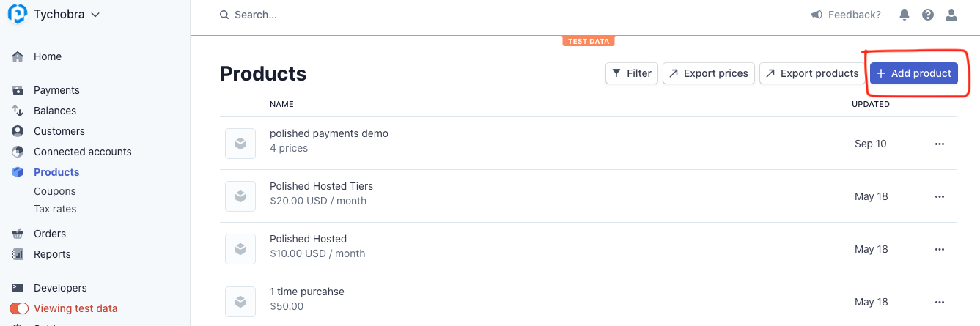Open the Tax rates link
The image size is (980, 326).
tap(55, 209)
